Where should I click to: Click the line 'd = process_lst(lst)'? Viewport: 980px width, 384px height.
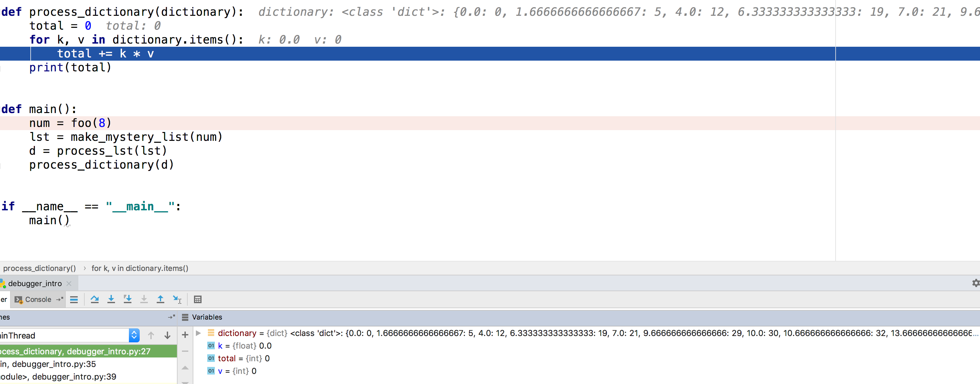[98, 151]
